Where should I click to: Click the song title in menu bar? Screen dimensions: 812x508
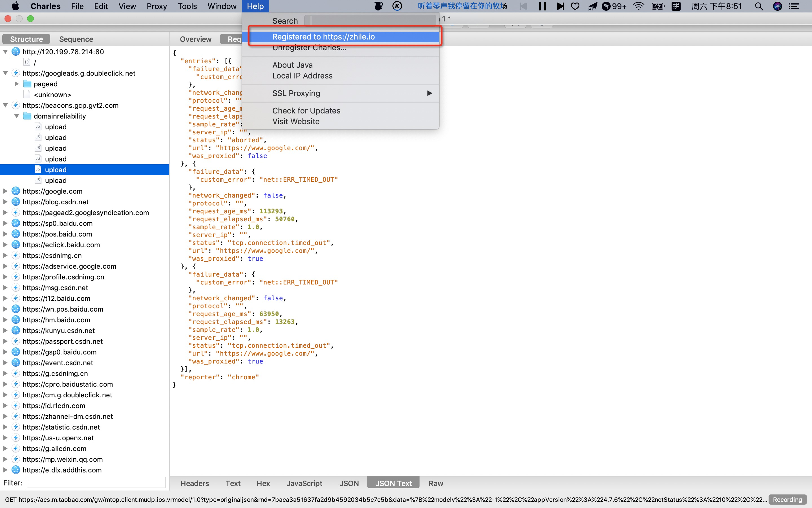[x=462, y=6]
